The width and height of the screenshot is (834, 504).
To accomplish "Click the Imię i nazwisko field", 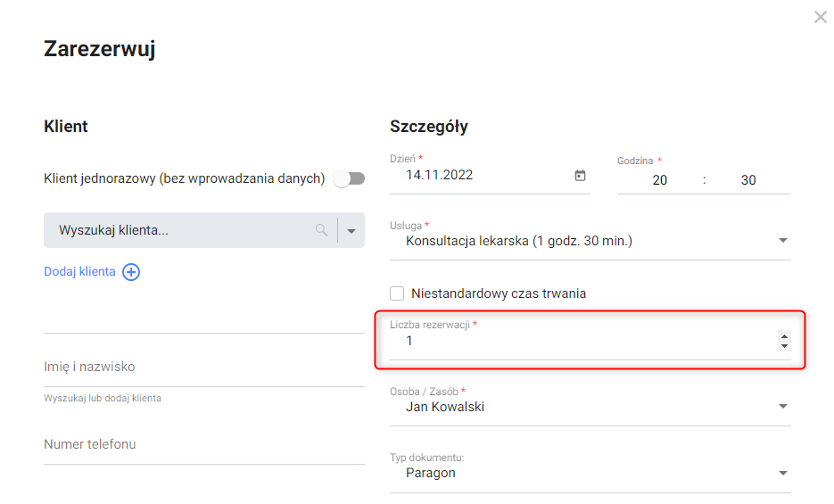I will tap(203, 368).
